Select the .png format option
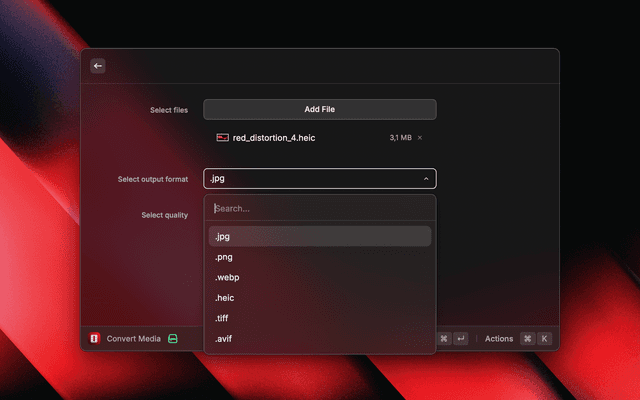 [320, 257]
